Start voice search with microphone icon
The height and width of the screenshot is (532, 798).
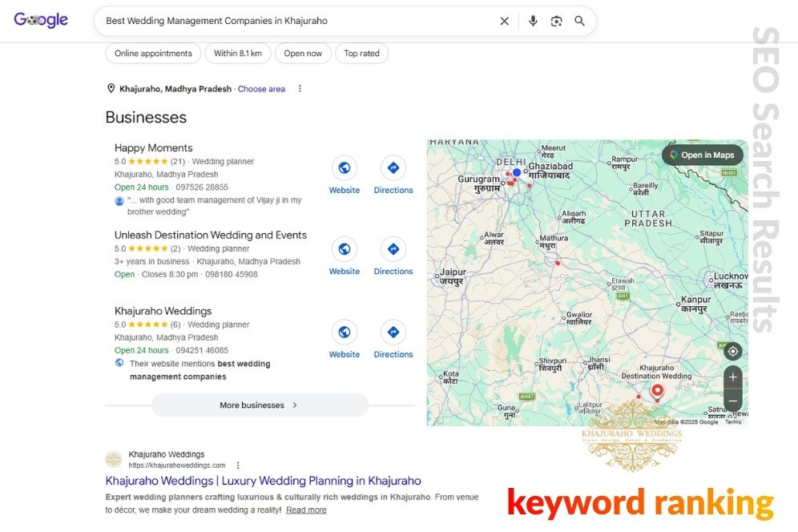532,21
